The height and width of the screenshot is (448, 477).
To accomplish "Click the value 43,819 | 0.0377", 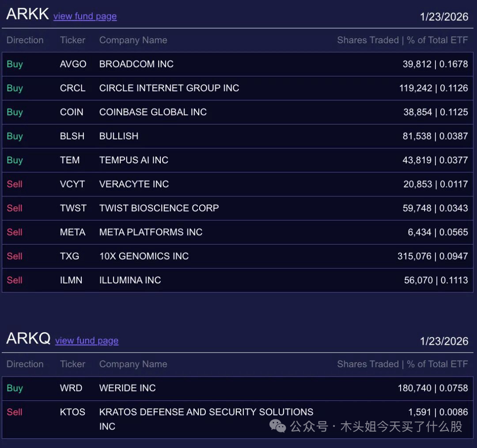I will point(435,160).
